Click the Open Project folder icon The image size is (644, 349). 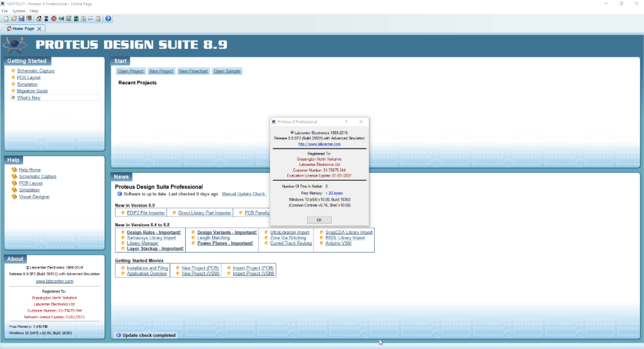pos(14,19)
